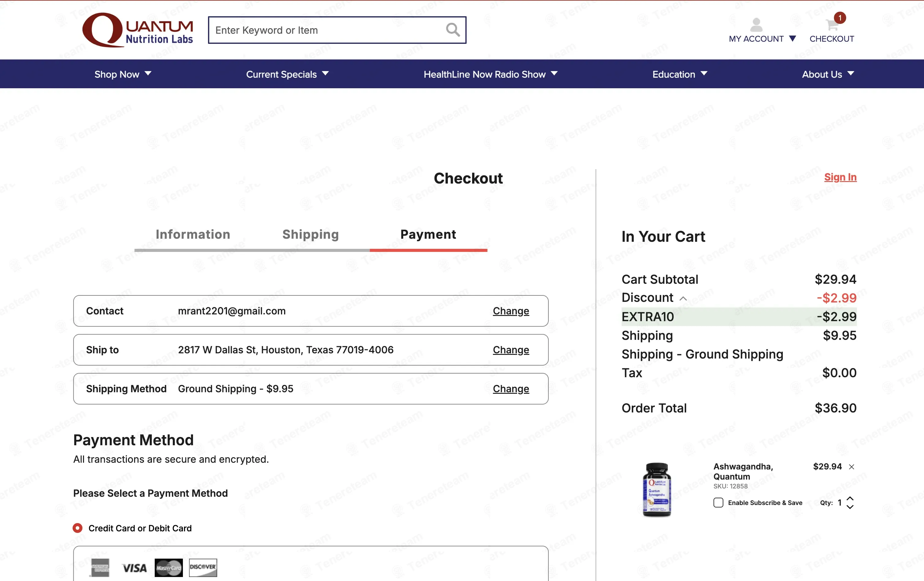This screenshot has height=581, width=924.
Task: Click the Sign In link
Action: click(840, 177)
